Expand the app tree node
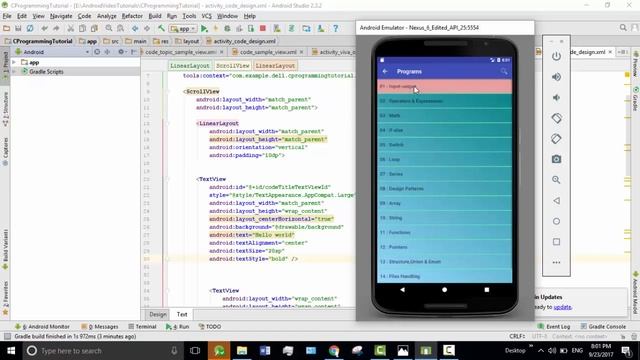The image size is (640, 360). pos(14,62)
